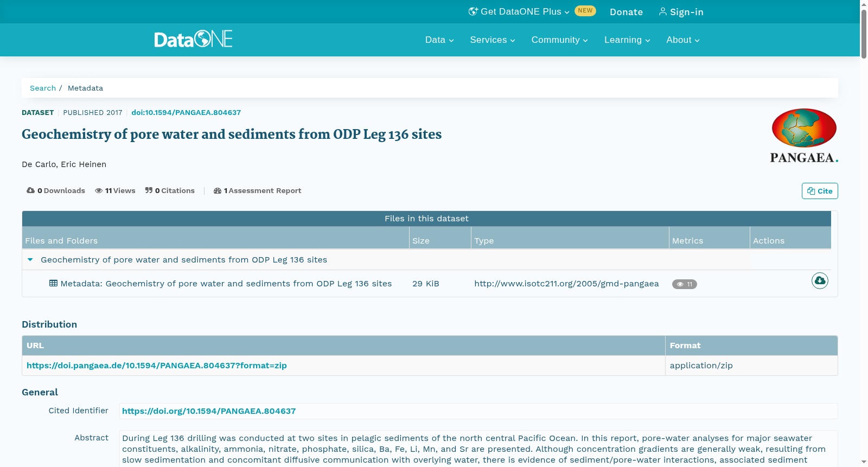Go to Search breadcrumb
The image size is (868, 467).
pos(43,88)
